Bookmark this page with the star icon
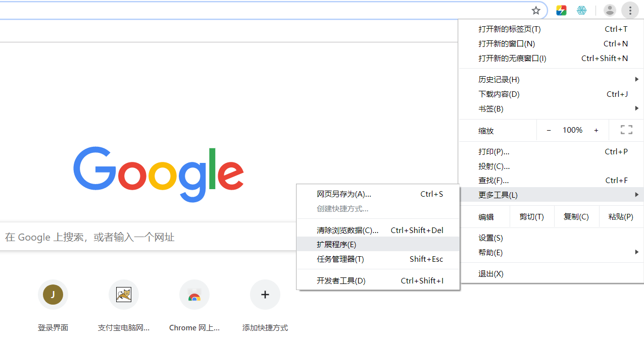Screen dimensions: 644x345 tap(536, 10)
